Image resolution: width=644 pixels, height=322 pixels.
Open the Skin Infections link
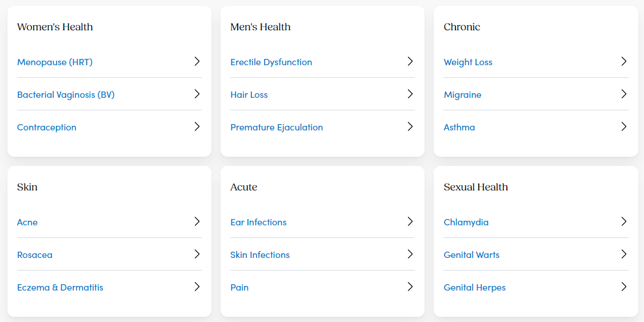tap(260, 255)
